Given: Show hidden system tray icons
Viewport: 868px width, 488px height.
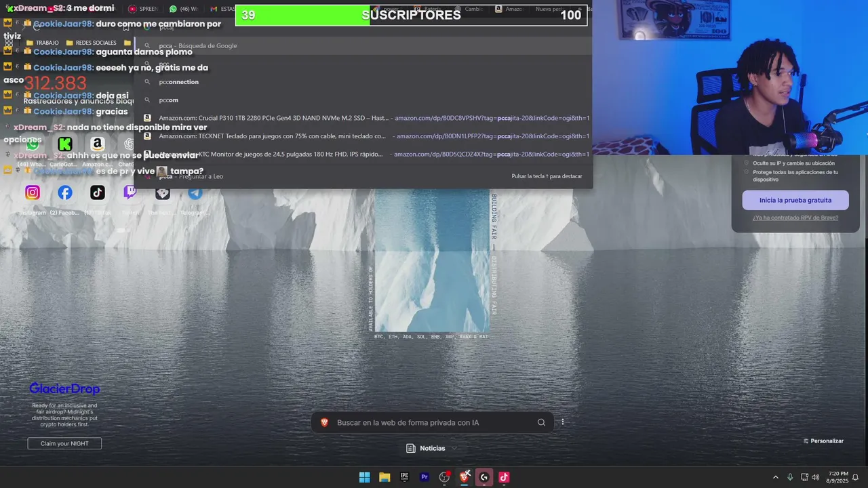Looking at the screenshot, I should 776,477.
